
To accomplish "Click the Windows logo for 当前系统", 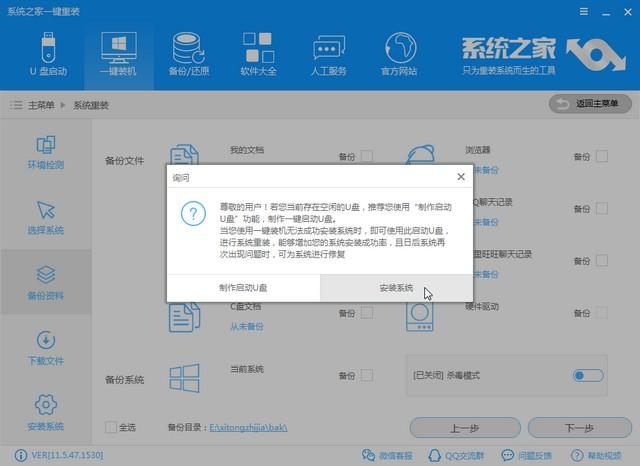I will pos(184,378).
